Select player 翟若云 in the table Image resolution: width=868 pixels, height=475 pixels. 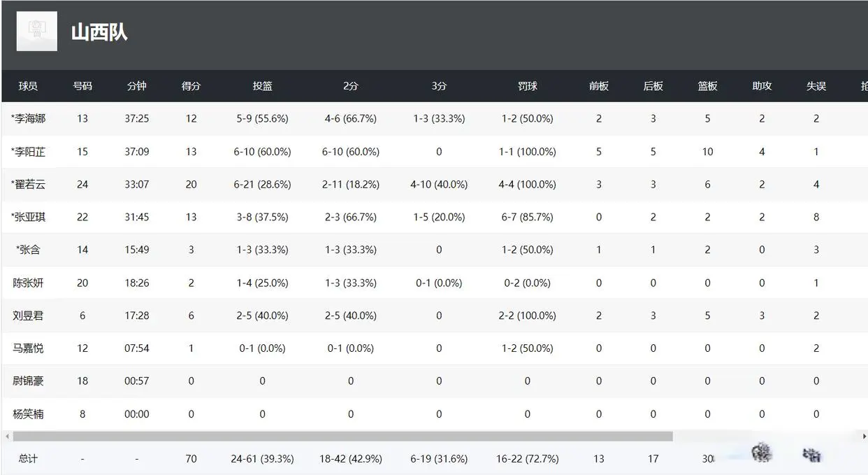(x=29, y=185)
